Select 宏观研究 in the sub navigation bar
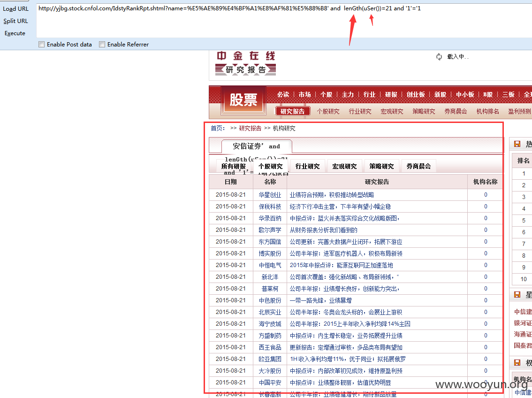This screenshot has height=398, width=532. (x=392, y=111)
